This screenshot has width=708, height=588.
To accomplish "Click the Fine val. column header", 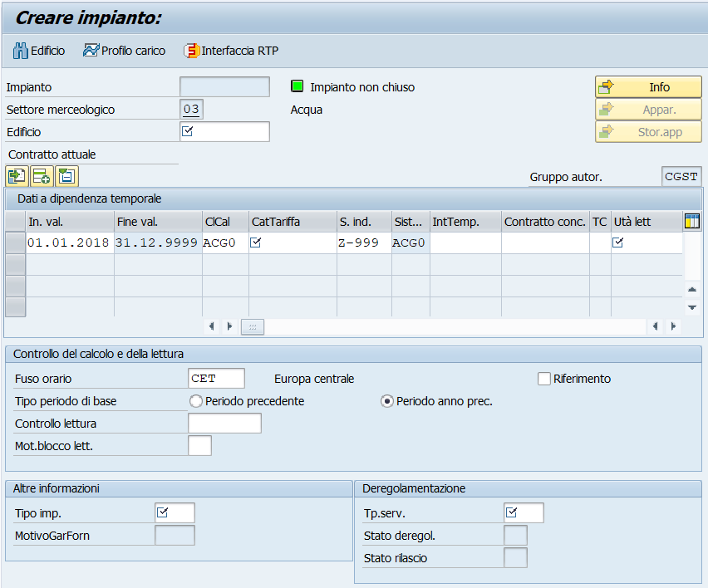I will point(158,222).
